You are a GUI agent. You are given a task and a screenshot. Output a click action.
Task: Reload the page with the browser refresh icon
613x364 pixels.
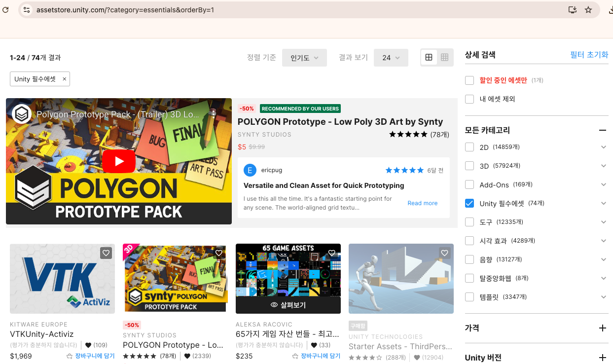coord(5,9)
